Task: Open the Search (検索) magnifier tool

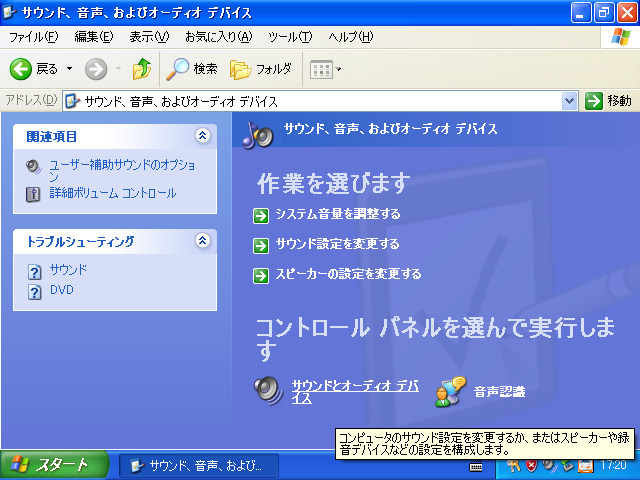Action: click(192, 69)
